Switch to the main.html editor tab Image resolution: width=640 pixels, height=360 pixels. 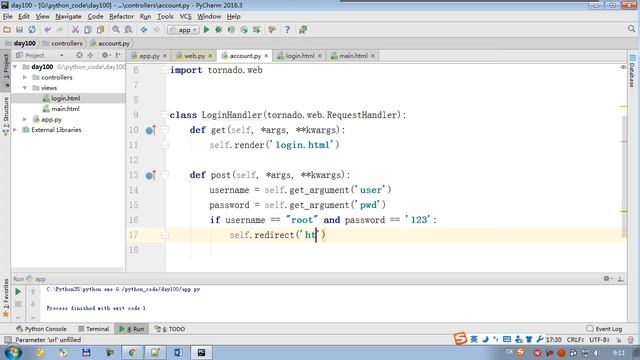(x=353, y=56)
